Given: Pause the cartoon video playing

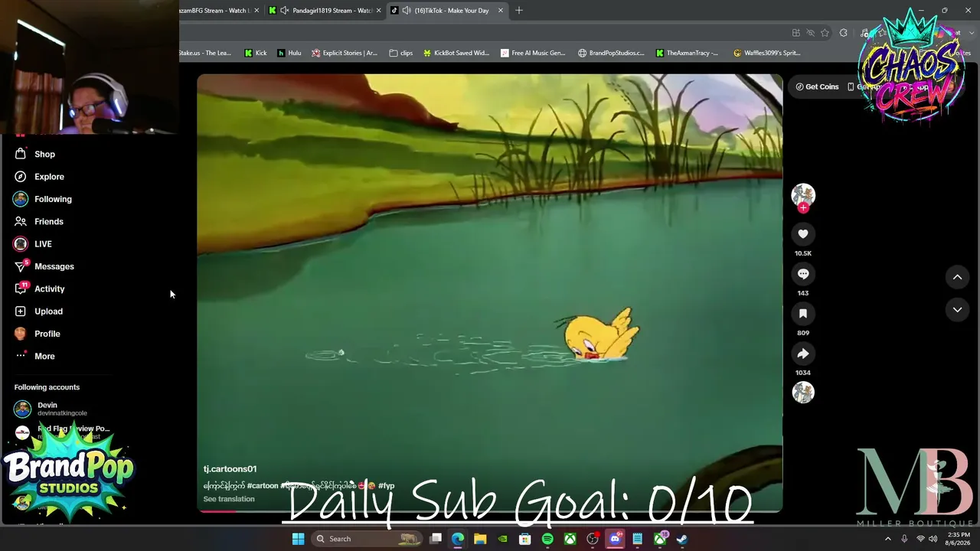Looking at the screenshot, I should pos(490,293).
